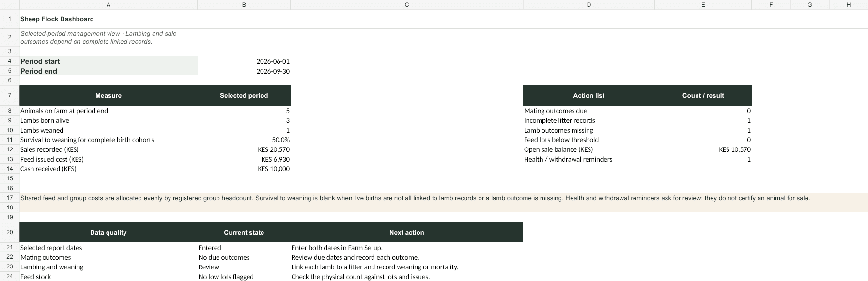Click the 'Action list' table header

pyautogui.click(x=589, y=95)
